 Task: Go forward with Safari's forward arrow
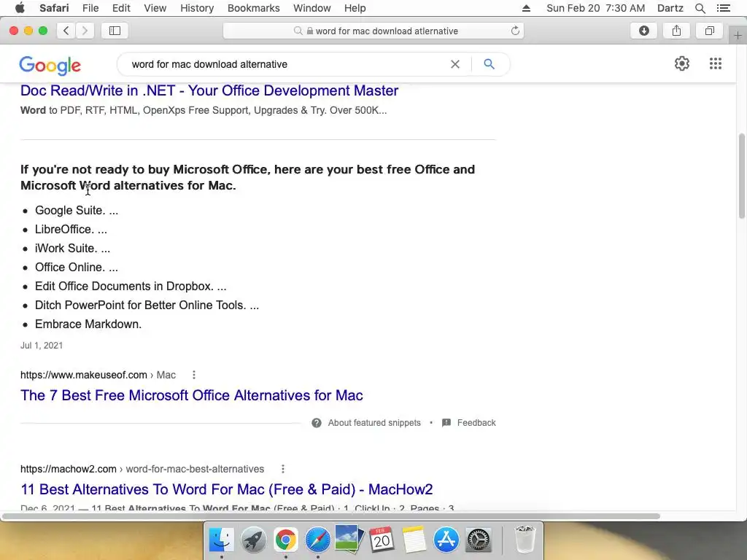coord(85,31)
